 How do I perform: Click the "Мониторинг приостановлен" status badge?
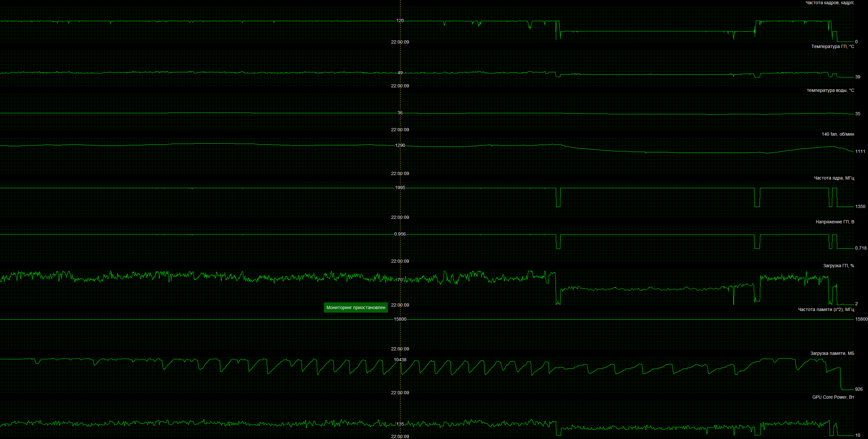pos(356,307)
